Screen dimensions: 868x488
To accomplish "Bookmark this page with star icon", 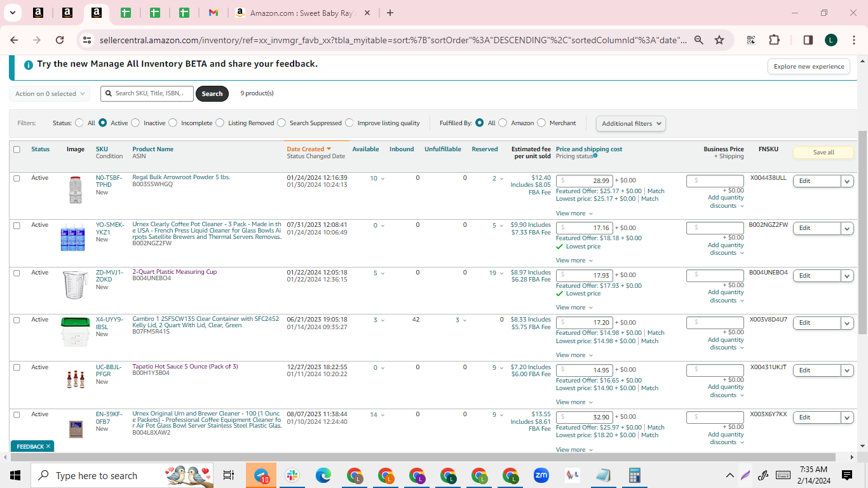I will pos(719,40).
